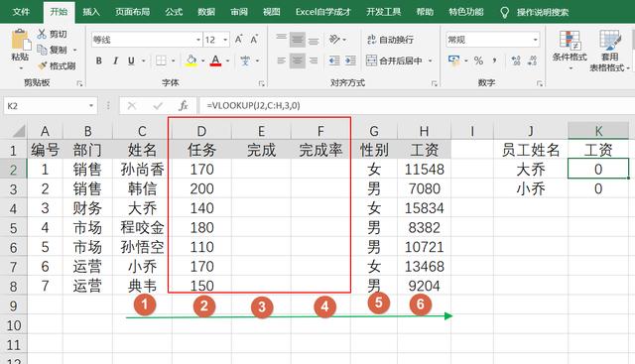Toggle 自动换行 wrap text
The image size is (635, 364).
point(390,40)
